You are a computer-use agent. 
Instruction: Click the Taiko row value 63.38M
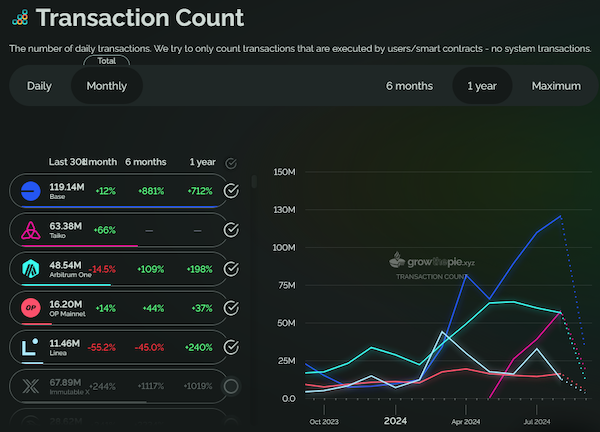point(65,226)
